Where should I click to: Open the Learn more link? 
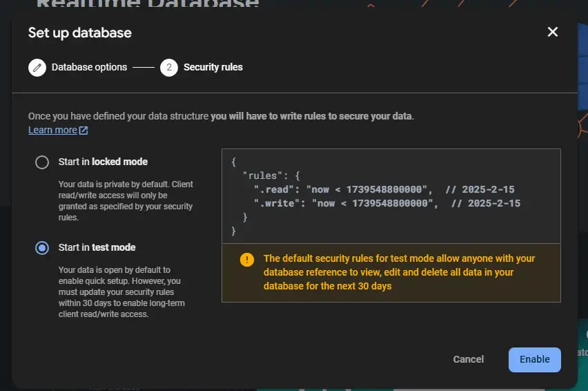click(53, 130)
